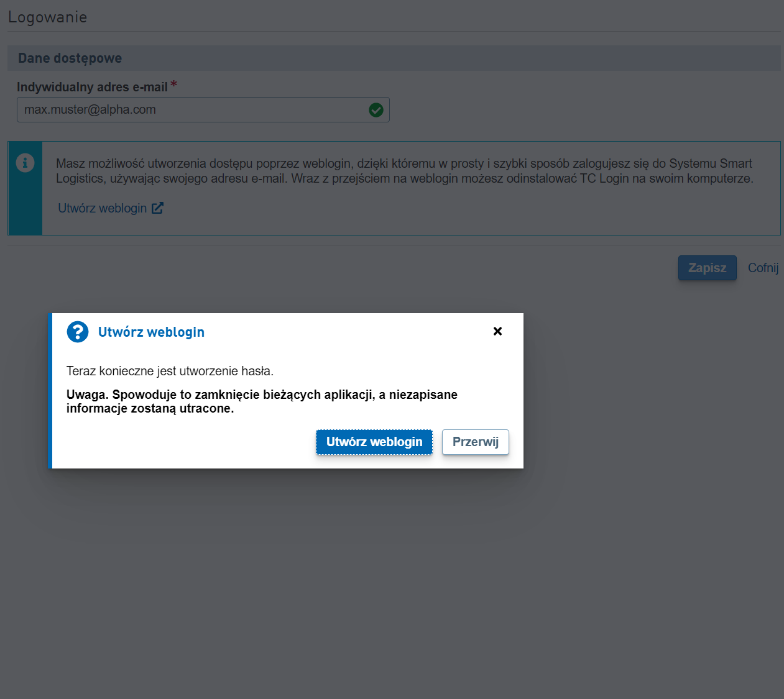Focus the e-mail address input field

point(203,109)
